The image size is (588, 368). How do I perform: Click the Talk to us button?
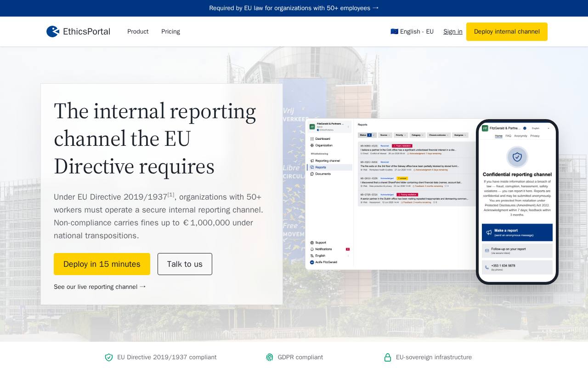pos(185,264)
